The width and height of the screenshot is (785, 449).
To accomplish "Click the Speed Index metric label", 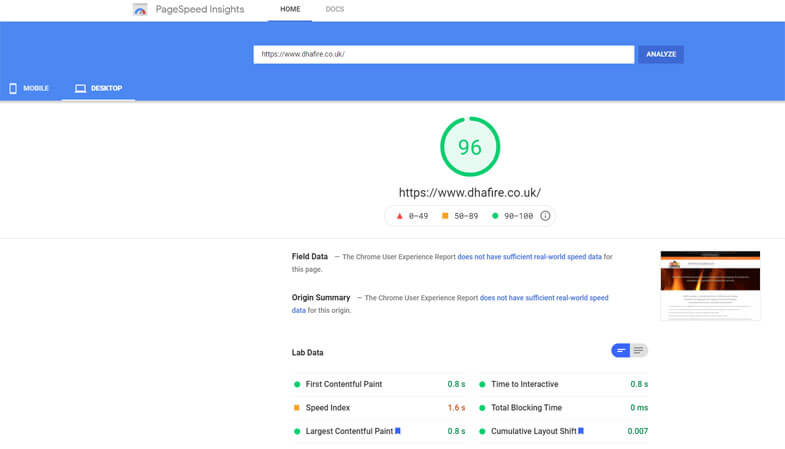I will pyautogui.click(x=327, y=407).
